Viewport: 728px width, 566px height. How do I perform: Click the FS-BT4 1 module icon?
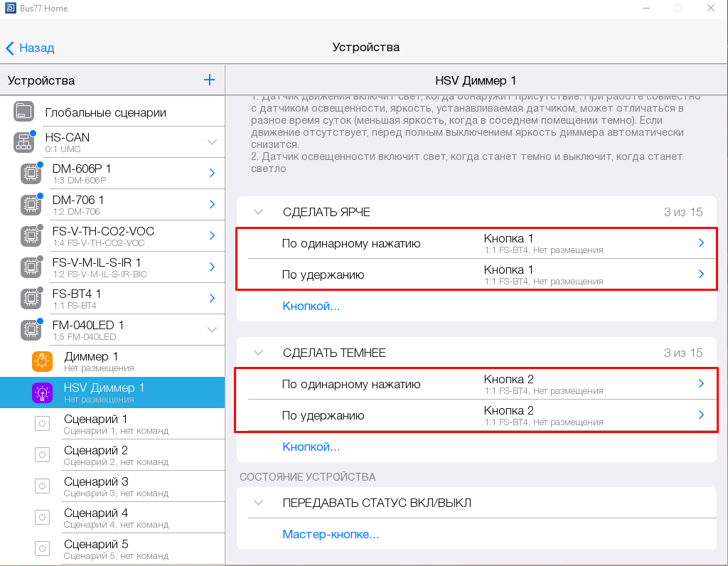click(31, 299)
